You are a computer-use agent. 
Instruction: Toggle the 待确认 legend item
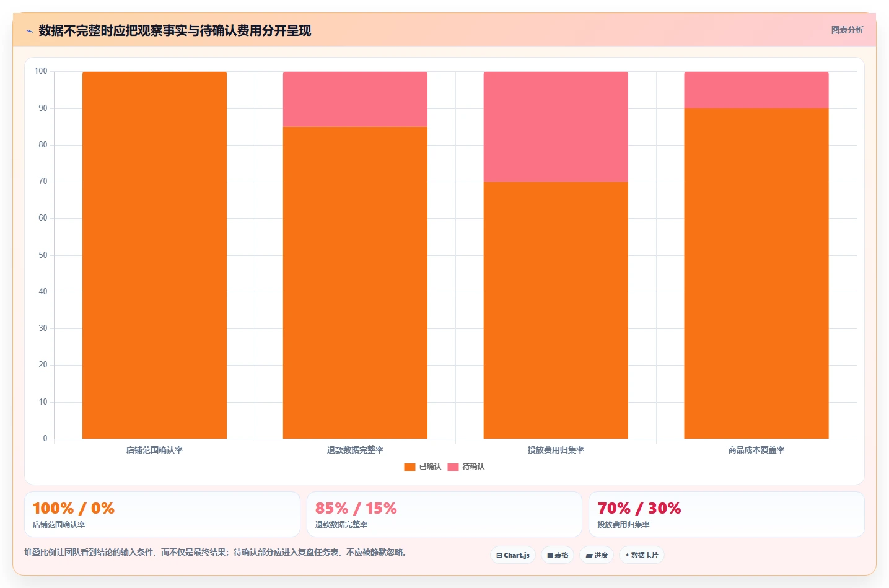466,467
